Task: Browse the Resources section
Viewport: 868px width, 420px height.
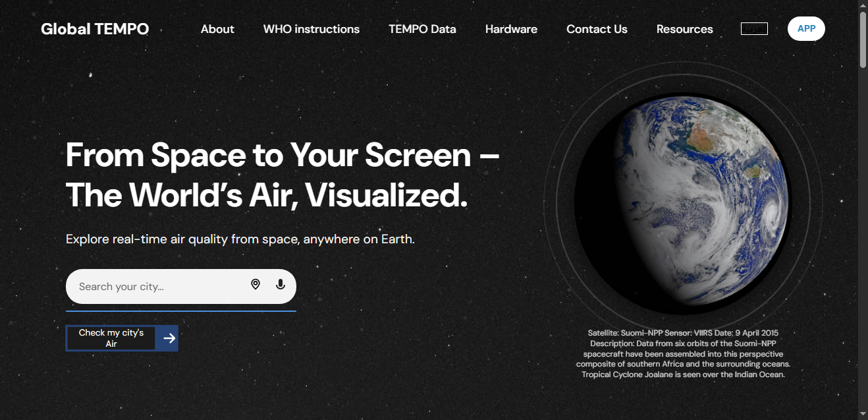Action: 684,29
